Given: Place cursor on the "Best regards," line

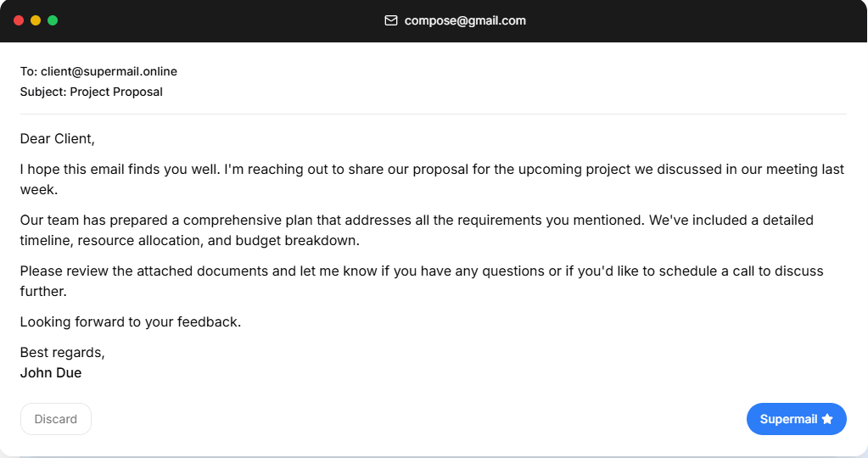Looking at the screenshot, I should [x=62, y=352].
